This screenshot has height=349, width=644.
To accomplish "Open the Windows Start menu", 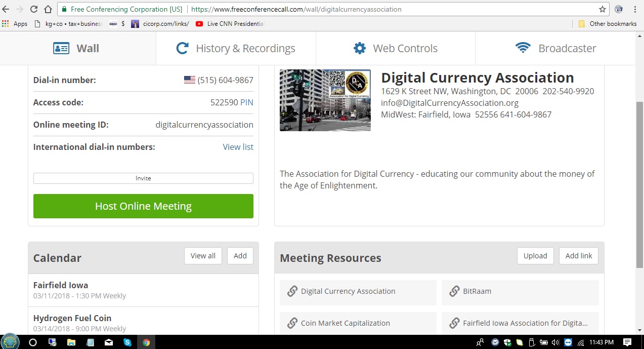I will 10,341.
